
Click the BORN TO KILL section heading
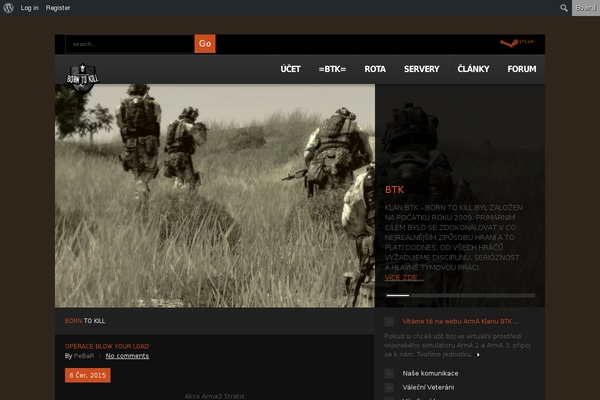pos(85,321)
